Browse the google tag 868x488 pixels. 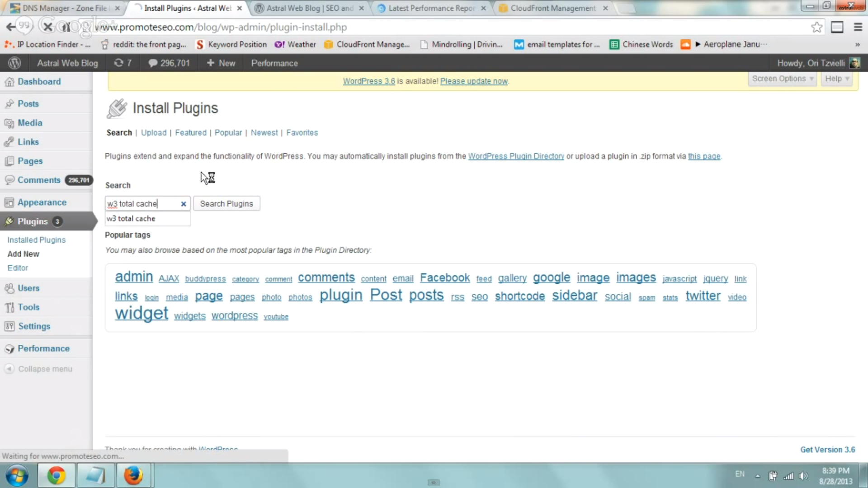(x=552, y=278)
